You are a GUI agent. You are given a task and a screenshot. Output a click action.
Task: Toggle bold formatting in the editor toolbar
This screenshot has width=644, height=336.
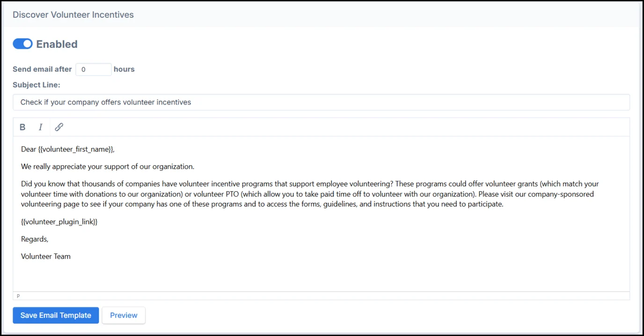(22, 127)
